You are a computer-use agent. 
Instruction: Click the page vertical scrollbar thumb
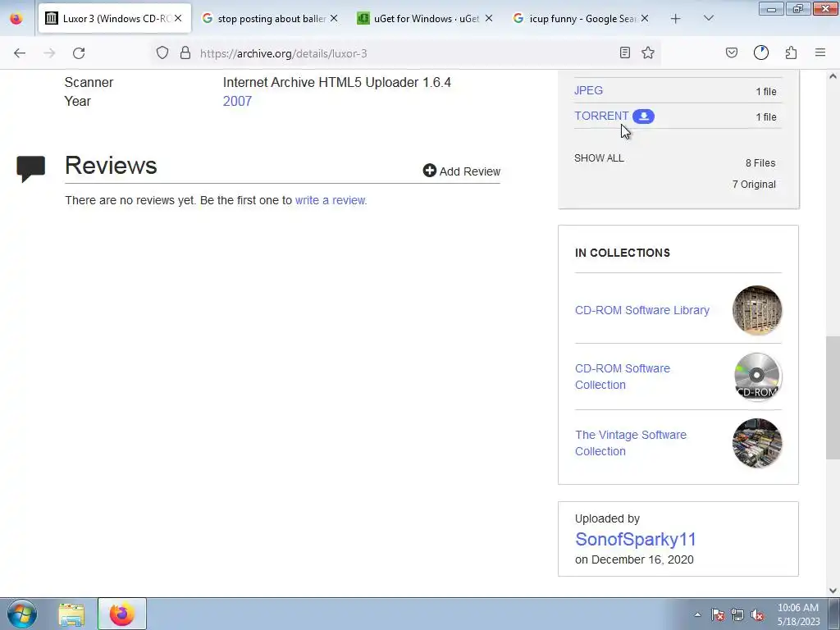833,398
